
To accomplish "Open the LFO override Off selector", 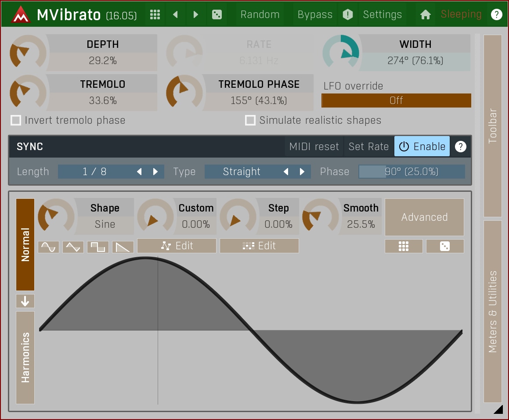I will pyautogui.click(x=396, y=101).
